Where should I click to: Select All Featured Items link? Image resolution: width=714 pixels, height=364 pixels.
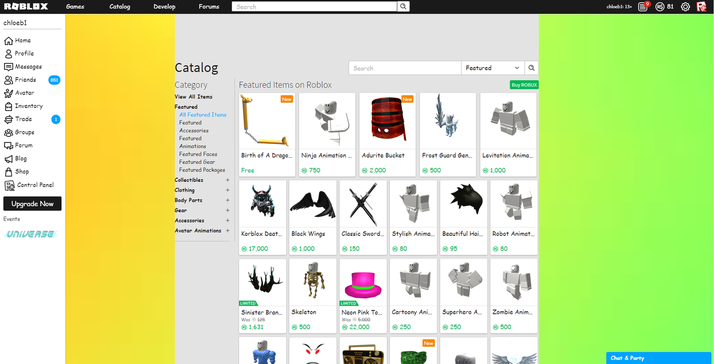click(203, 115)
